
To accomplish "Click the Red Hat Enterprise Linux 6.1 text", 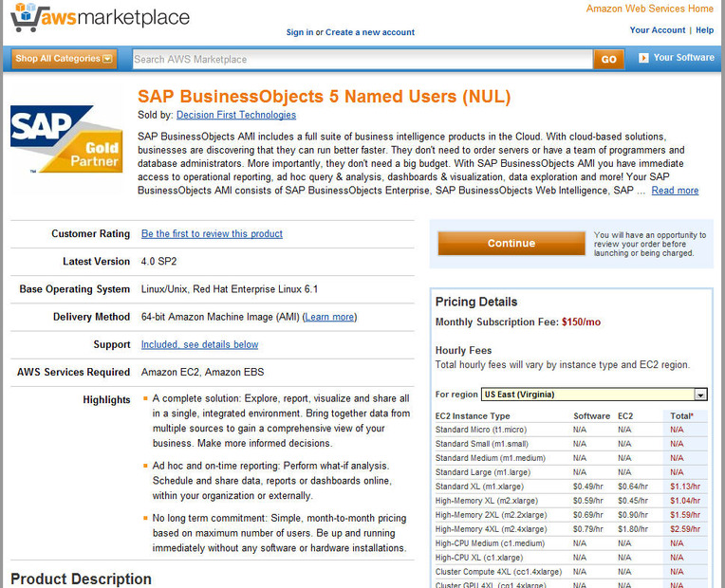I will 255,289.
